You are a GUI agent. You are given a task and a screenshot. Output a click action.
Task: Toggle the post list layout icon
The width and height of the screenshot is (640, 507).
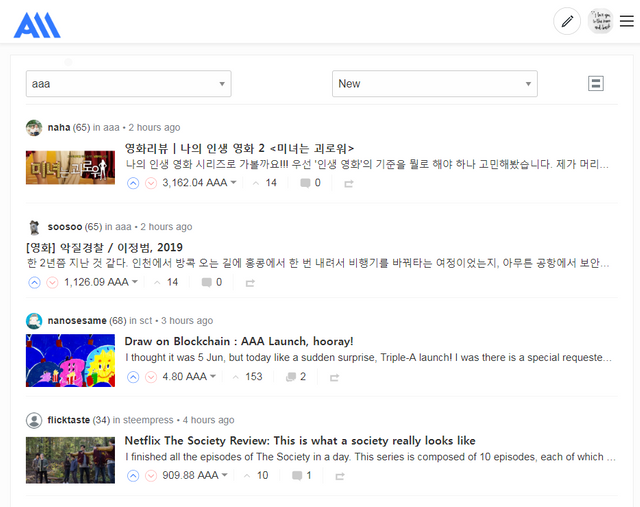tap(596, 84)
